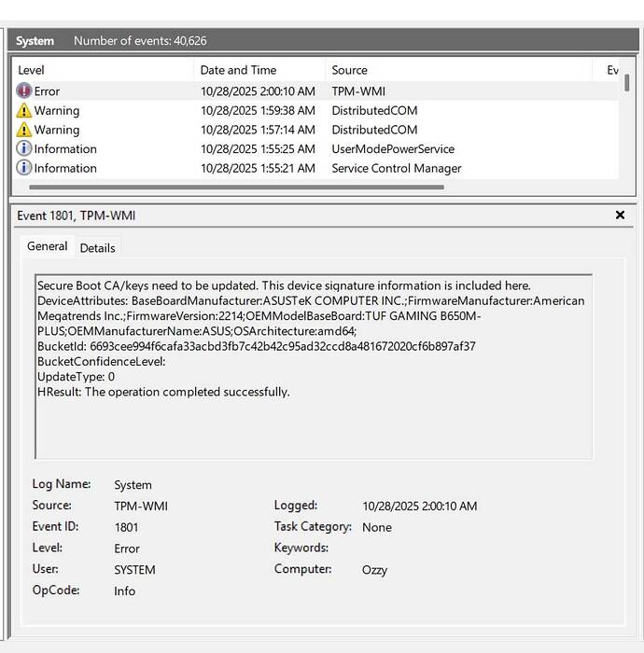Click the 10/28/2025 1:59:38 AM date cell

point(258,111)
